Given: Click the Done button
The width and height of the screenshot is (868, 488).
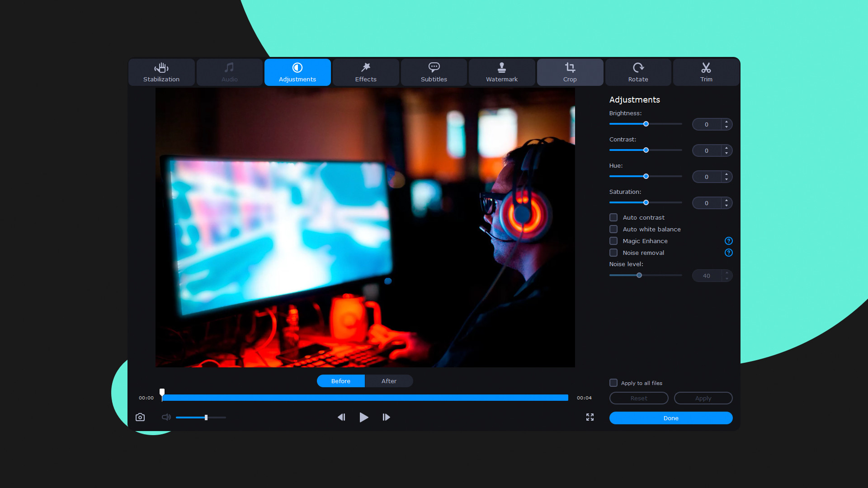Looking at the screenshot, I should tap(670, 418).
